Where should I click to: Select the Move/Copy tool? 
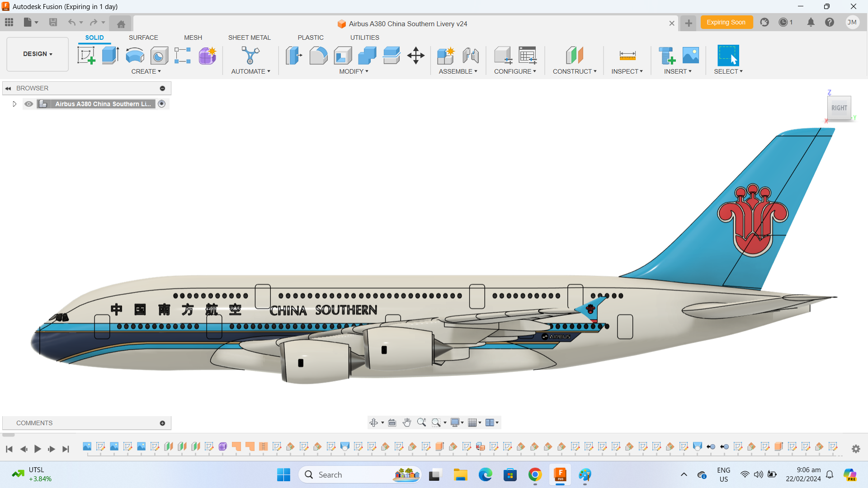415,55
